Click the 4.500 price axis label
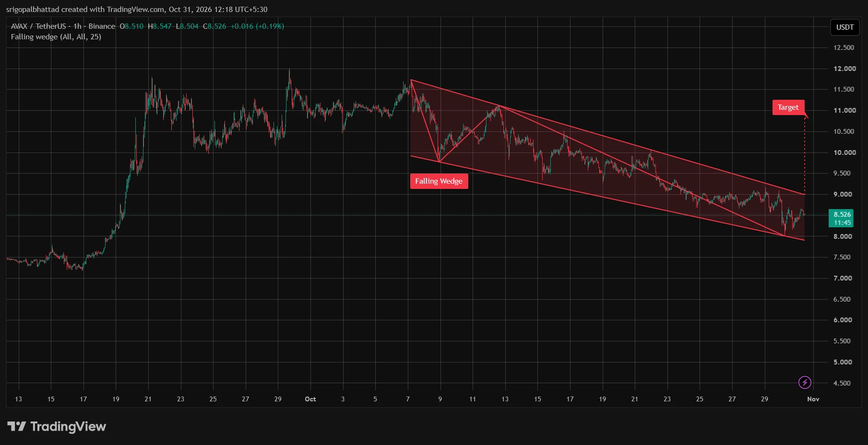The width and height of the screenshot is (868, 445). pyautogui.click(x=842, y=383)
